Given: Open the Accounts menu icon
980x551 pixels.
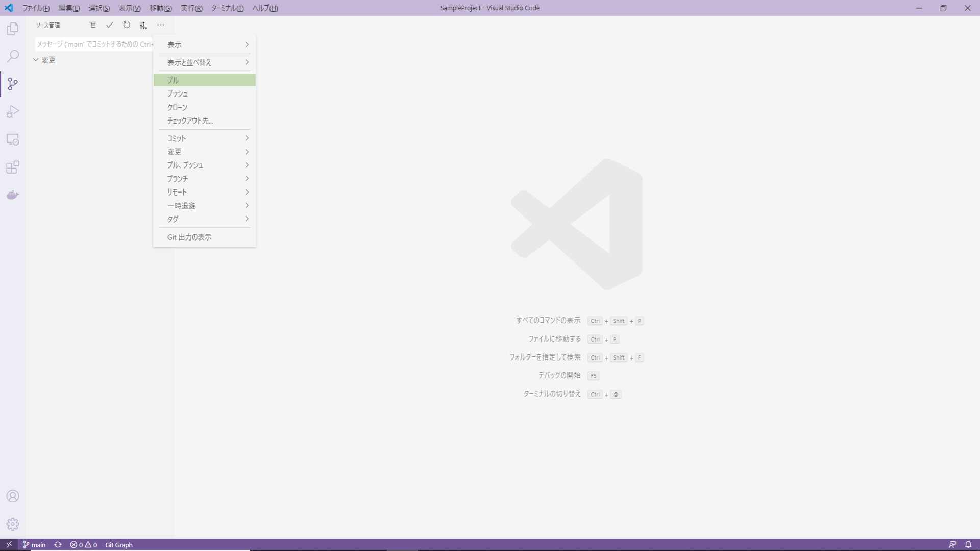Looking at the screenshot, I should 13,496.
